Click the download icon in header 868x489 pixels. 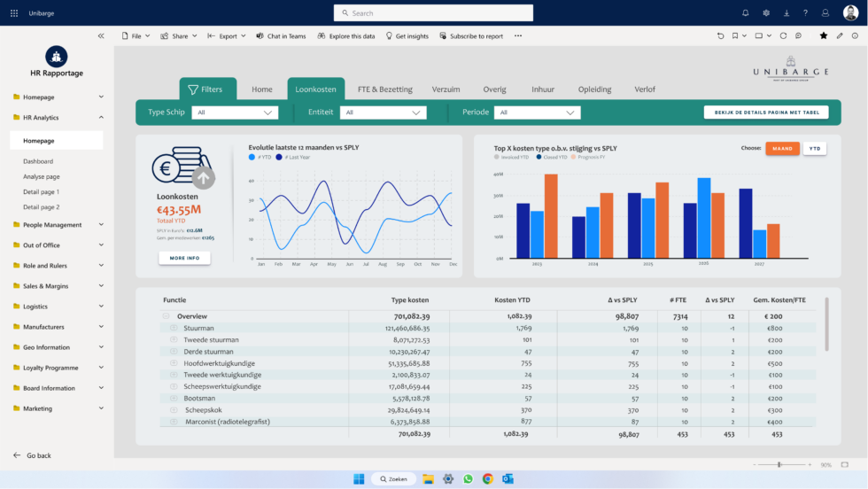(786, 13)
